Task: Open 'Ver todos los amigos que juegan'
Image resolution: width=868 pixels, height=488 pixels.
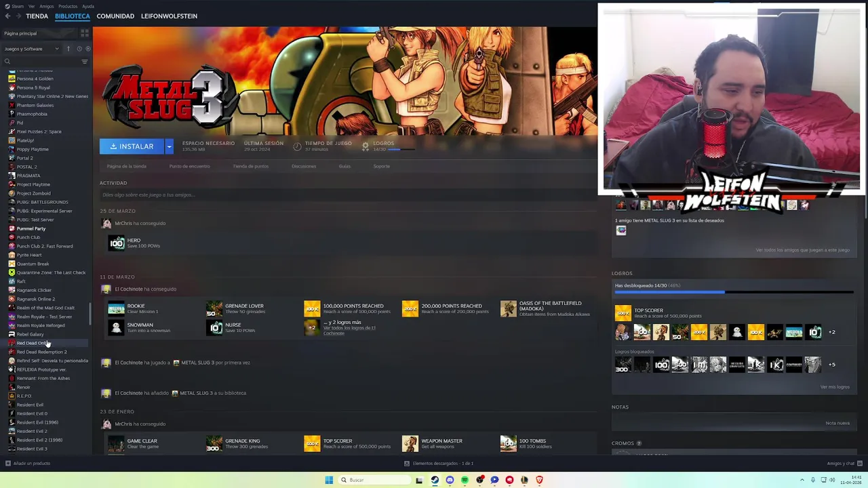Action: click(802, 250)
